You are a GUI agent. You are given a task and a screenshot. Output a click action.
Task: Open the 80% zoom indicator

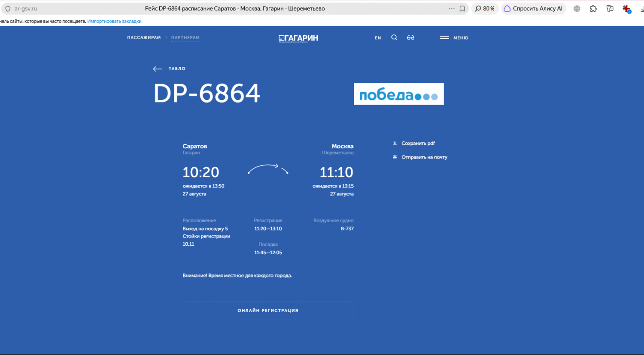click(x=485, y=9)
